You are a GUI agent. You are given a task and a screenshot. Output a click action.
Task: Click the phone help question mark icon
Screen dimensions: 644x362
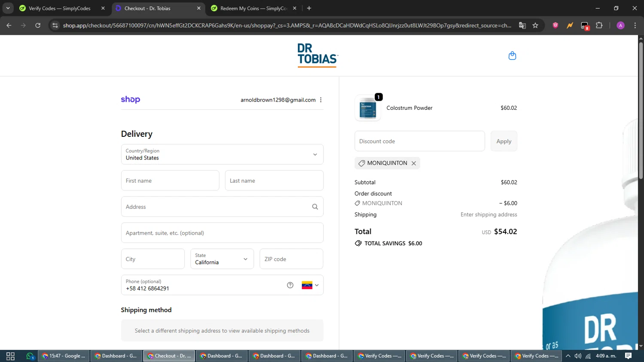[290, 285]
